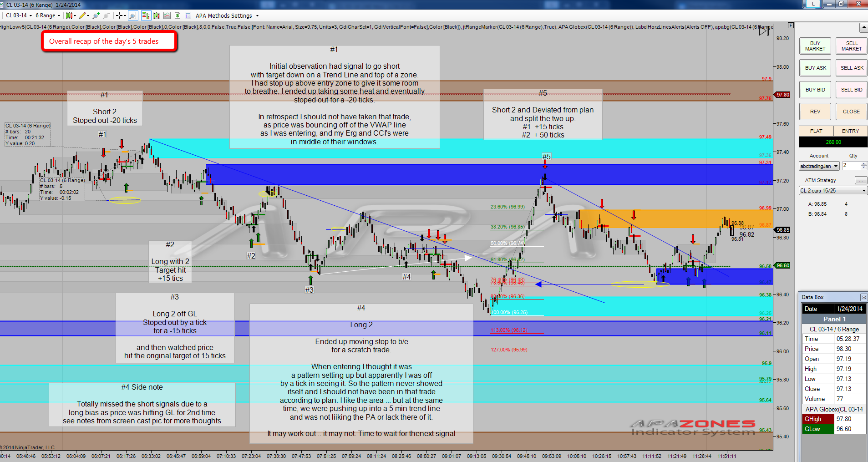Viewport: 868px width, 462px height.
Task: Click the SELL ASK button
Action: click(x=852, y=68)
